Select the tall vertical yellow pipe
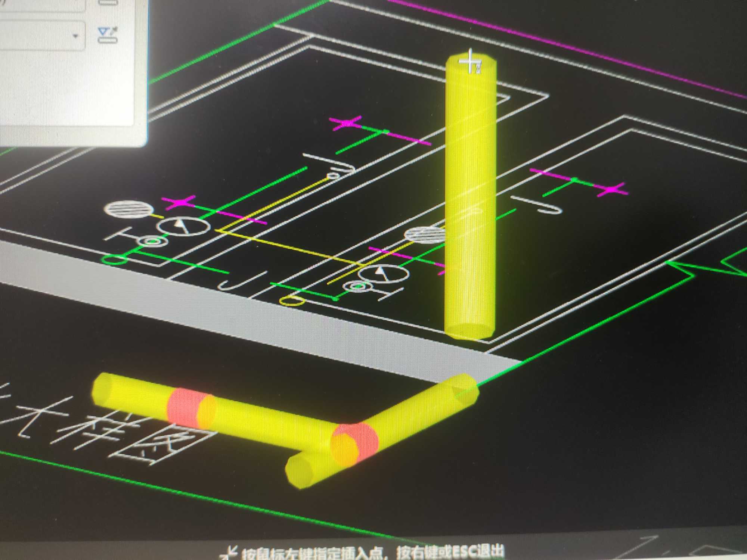Screen dimensions: 747x560 coord(471,197)
